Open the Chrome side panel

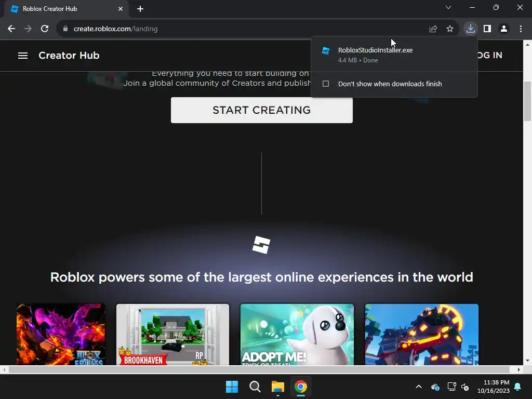(487, 29)
